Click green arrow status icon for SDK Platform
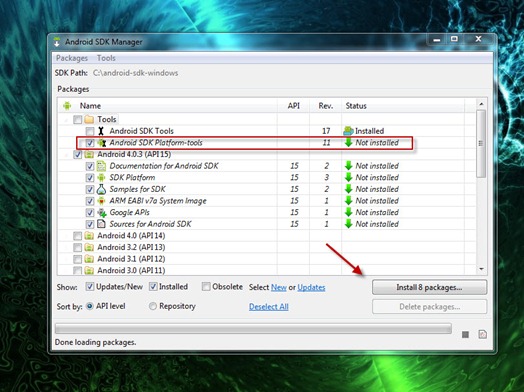524x392 pixels. click(349, 177)
